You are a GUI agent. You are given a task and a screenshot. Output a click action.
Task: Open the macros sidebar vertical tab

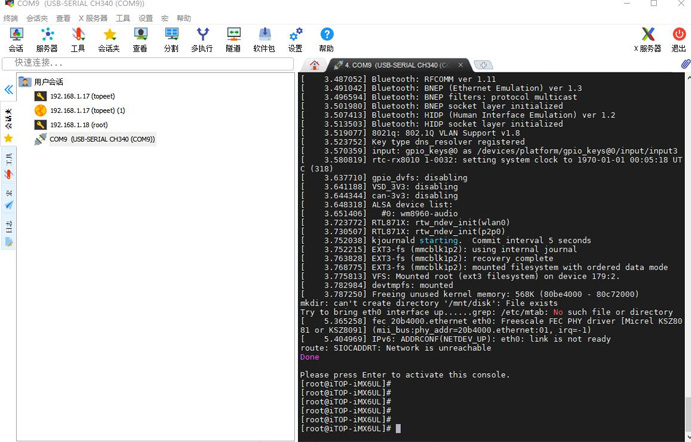click(8, 200)
